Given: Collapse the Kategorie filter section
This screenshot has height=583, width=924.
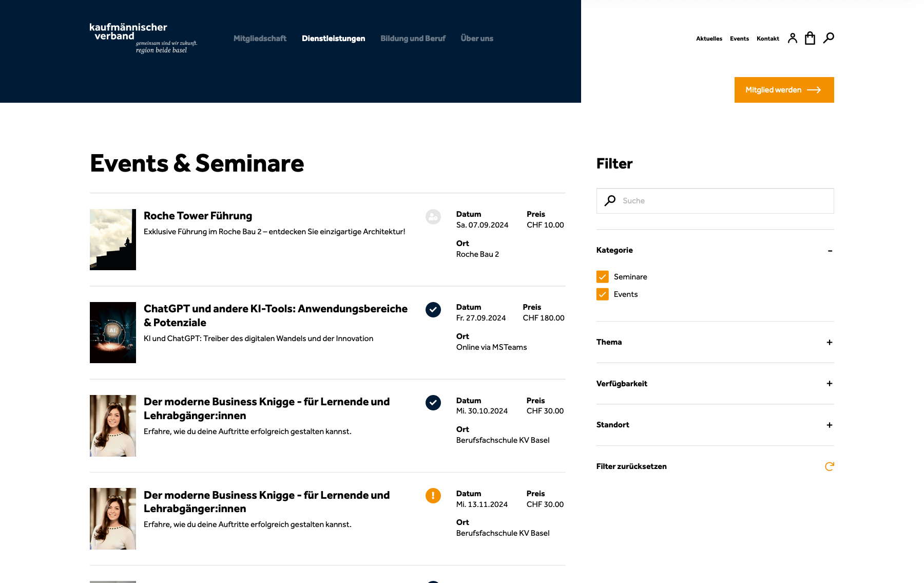Looking at the screenshot, I should coord(830,251).
